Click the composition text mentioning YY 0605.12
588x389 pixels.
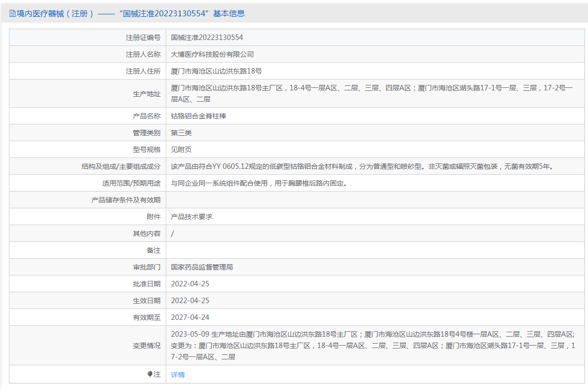[x=363, y=166]
